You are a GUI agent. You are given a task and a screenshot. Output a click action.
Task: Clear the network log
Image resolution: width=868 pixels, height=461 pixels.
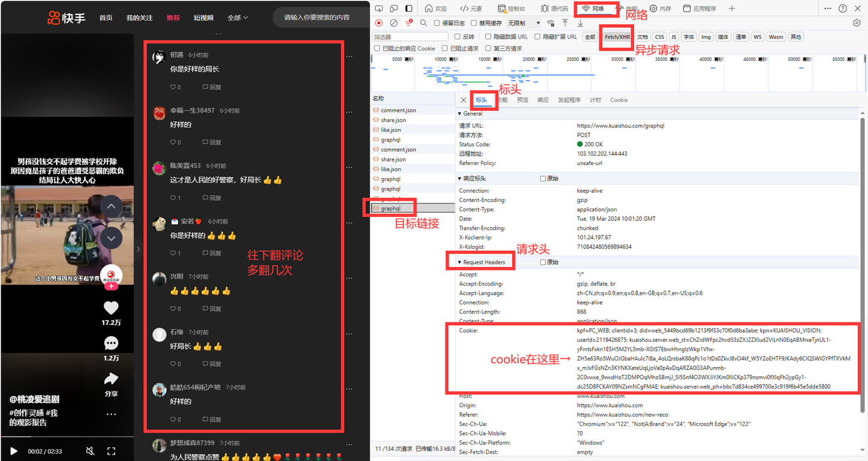coord(394,23)
